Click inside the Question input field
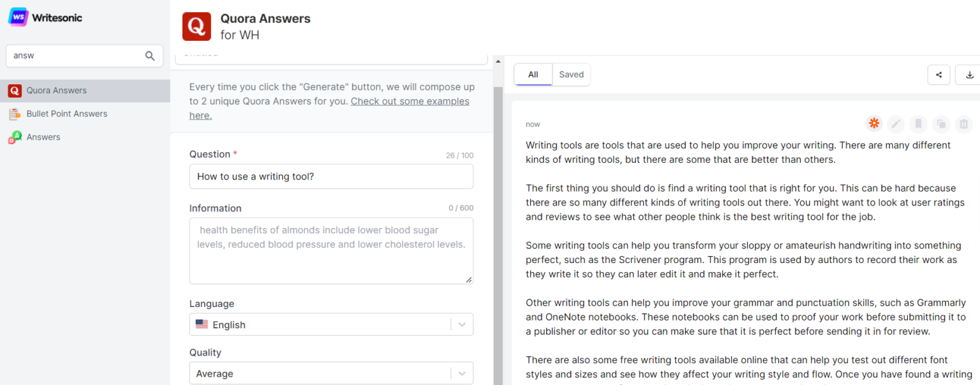 (330, 176)
